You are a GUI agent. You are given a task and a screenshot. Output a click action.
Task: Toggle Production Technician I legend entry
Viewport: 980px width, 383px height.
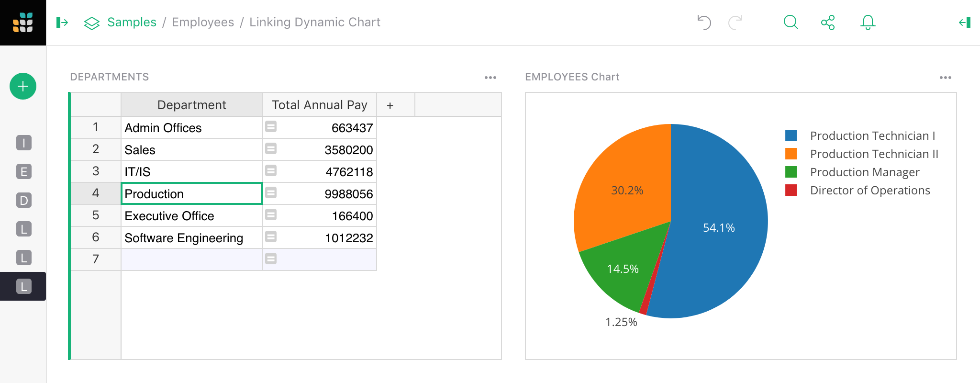[x=872, y=136]
